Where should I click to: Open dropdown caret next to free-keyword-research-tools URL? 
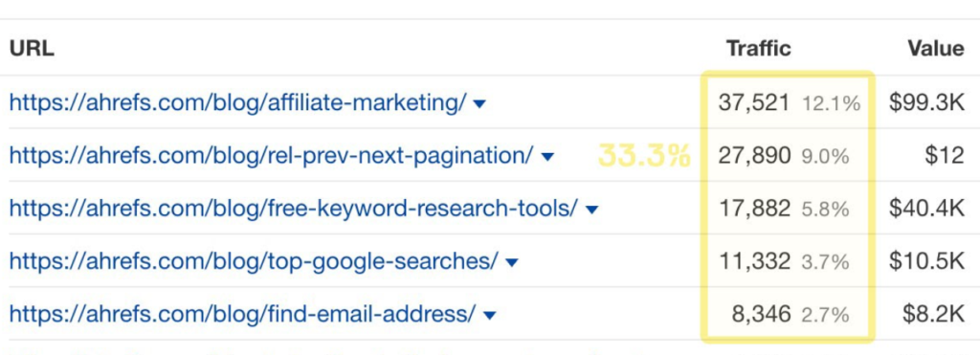click(x=591, y=210)
